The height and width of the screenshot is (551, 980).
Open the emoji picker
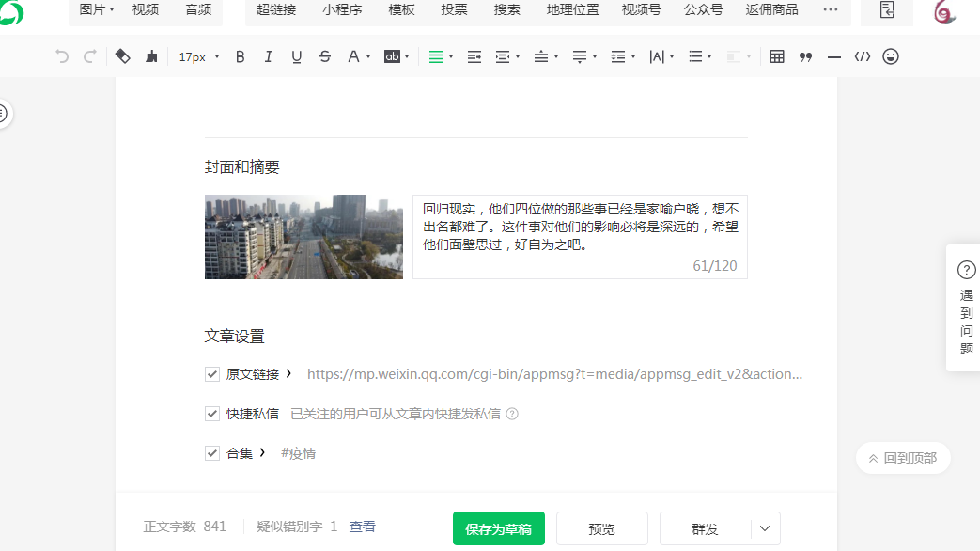(891, 57)
